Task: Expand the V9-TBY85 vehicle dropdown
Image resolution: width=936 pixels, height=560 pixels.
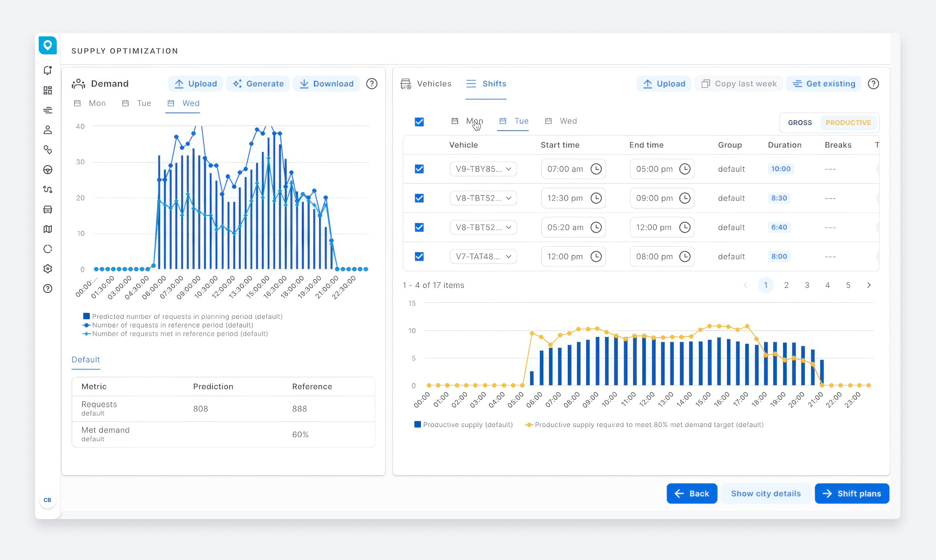Action: (x=483, y=169)
